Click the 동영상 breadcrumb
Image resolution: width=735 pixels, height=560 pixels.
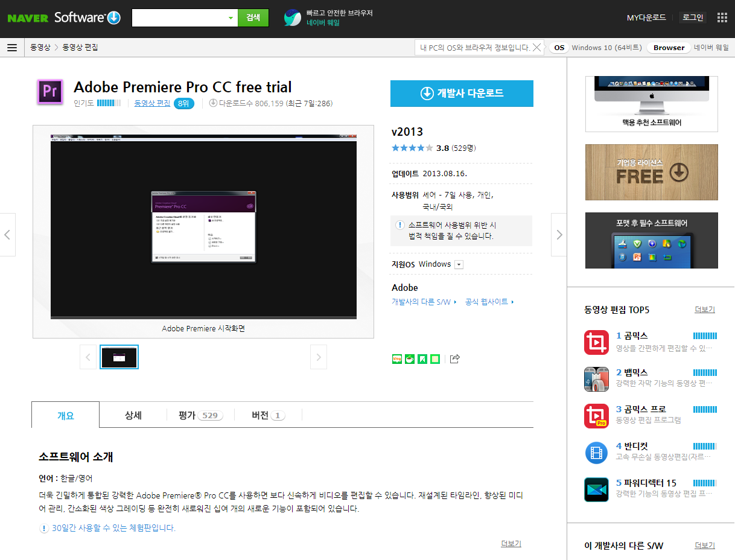tap(40, 48)
